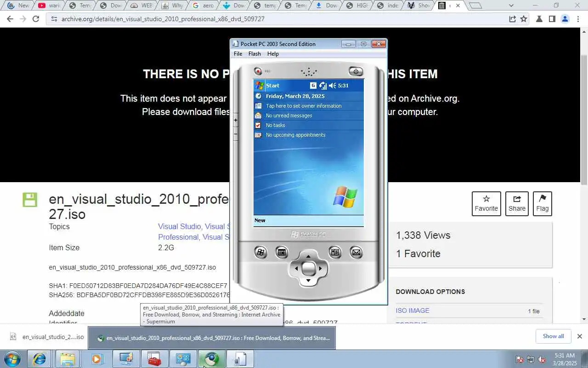588x368 pixels.
Task: Click the minus side button on the device
Action: point(236,134)
